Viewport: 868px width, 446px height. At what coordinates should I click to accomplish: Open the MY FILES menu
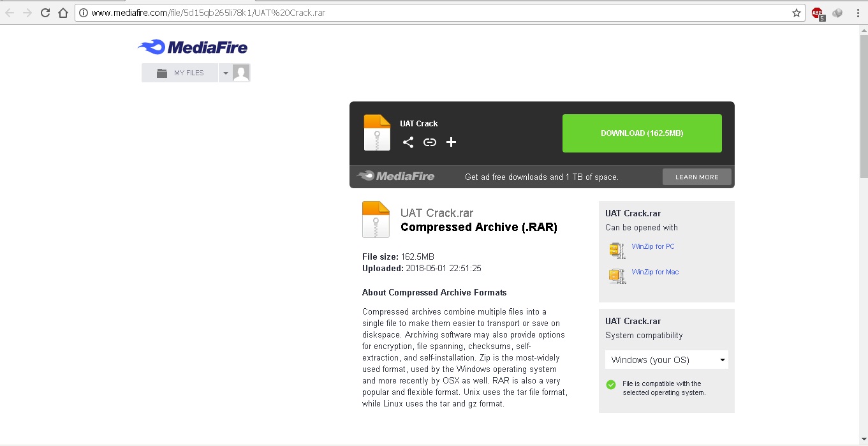180,73
